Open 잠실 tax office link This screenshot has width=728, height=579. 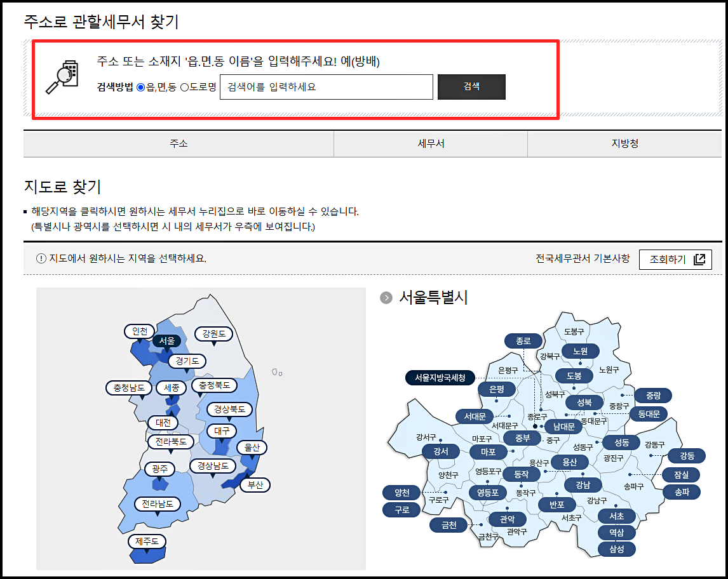(x=682, y=475)
